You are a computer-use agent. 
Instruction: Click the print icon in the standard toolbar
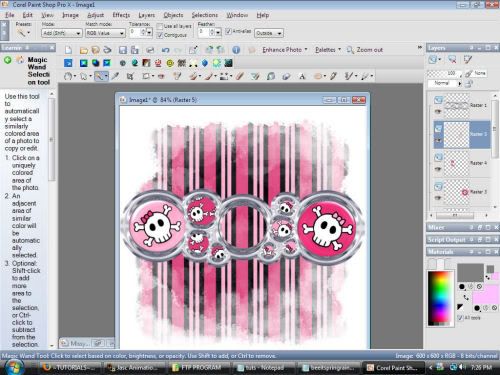click(x=150, y=50)
